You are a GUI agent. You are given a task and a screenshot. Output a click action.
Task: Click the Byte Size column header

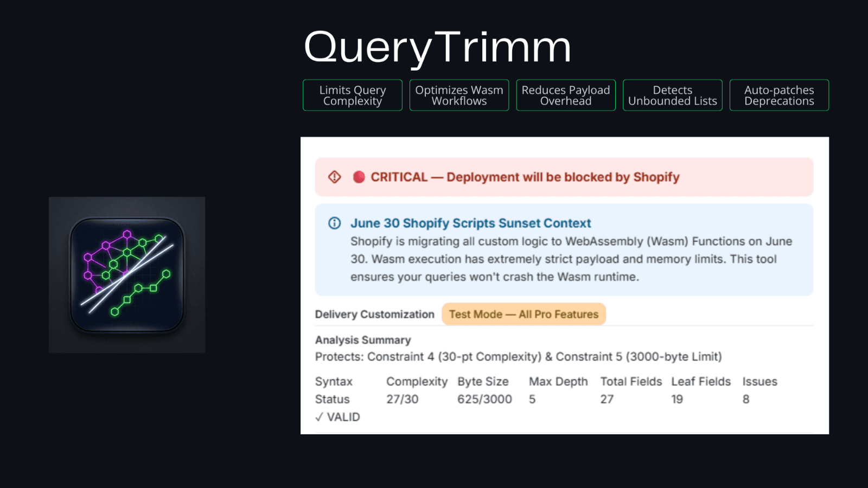point(483,382)
